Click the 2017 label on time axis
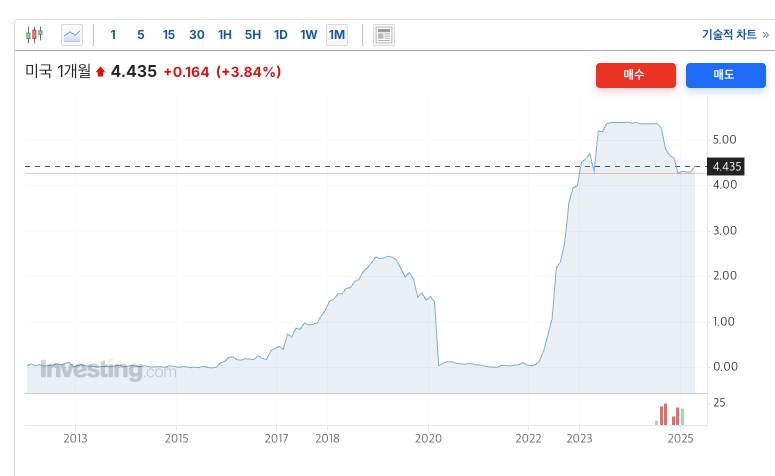775x476 pixels. click(276, 438)
